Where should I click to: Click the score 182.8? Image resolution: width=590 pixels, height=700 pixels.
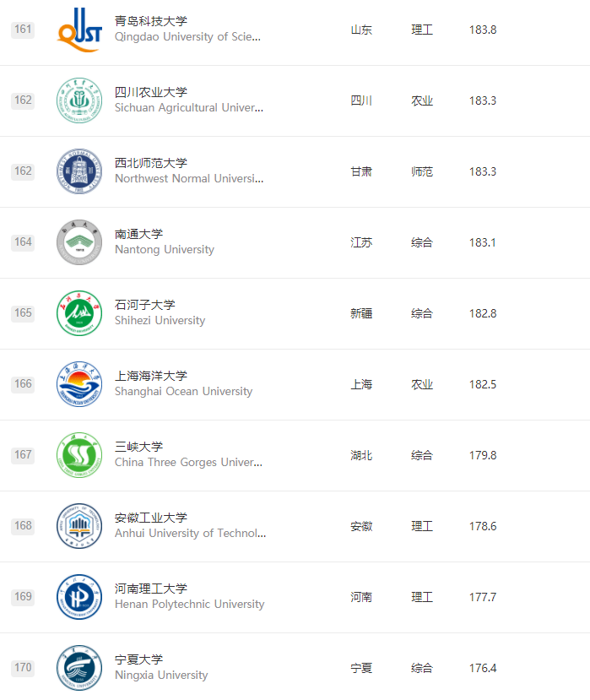pyautogui.click(x=483, y=314)
